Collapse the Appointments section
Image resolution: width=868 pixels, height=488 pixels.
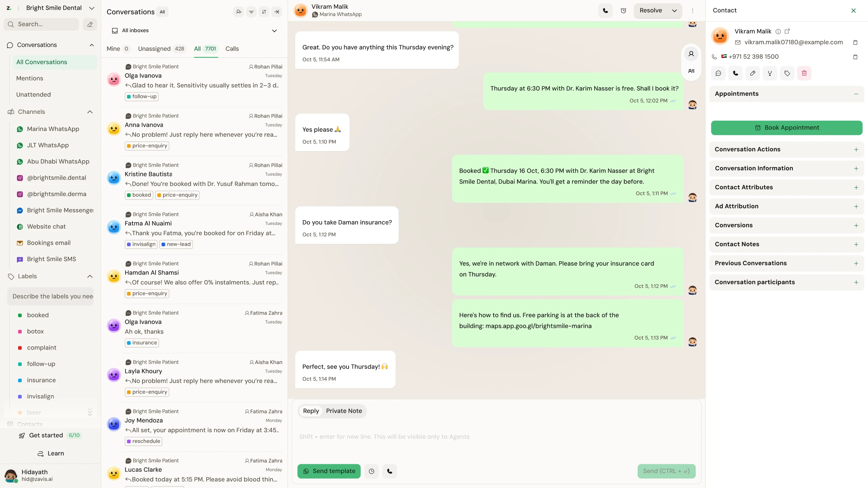coord(856,94)
